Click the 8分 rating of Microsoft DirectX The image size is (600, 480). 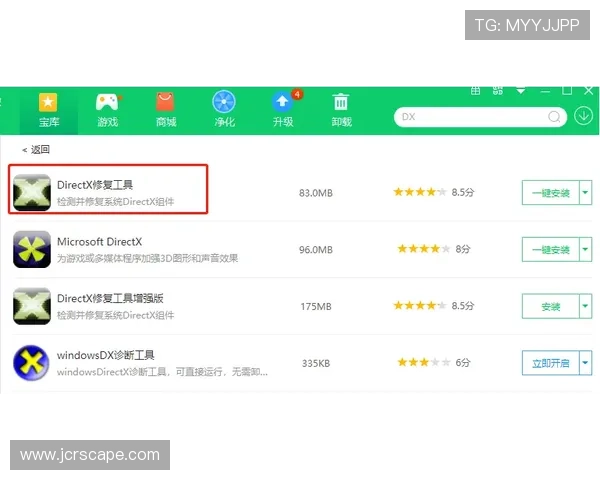463,249
